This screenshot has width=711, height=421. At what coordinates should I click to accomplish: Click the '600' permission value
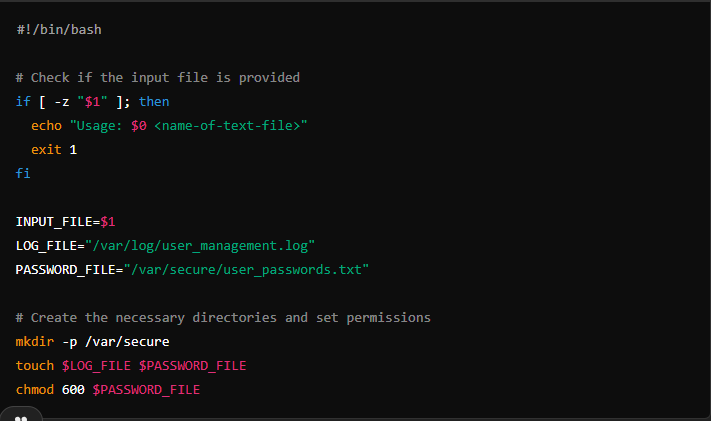point(73,389)
